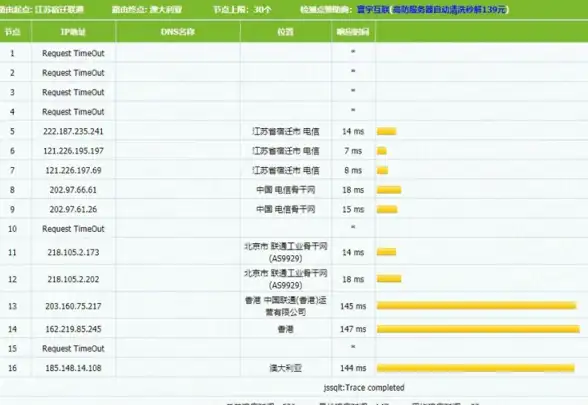The height and width of the screenshot is (405, 588).
Task: Click the 18 ms value in row 8
Action: 353,190
